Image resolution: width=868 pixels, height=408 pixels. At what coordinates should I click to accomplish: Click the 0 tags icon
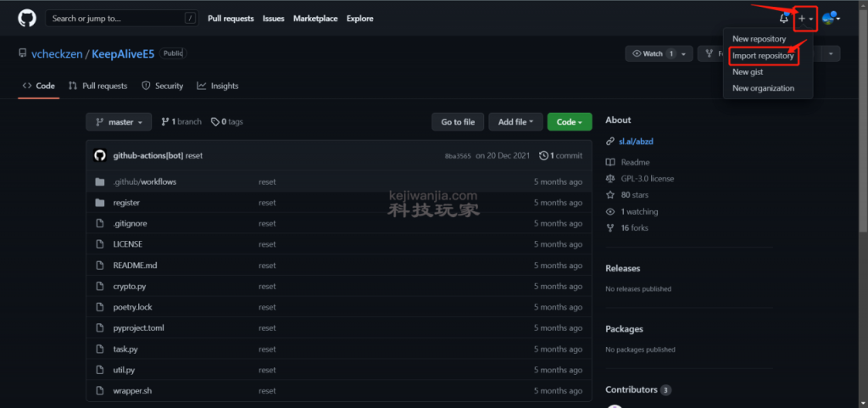(215, 122)
